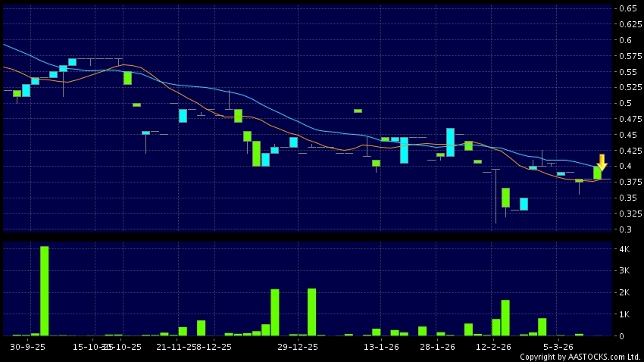Click the 1K volume axis label

click(x=624, y=314)
